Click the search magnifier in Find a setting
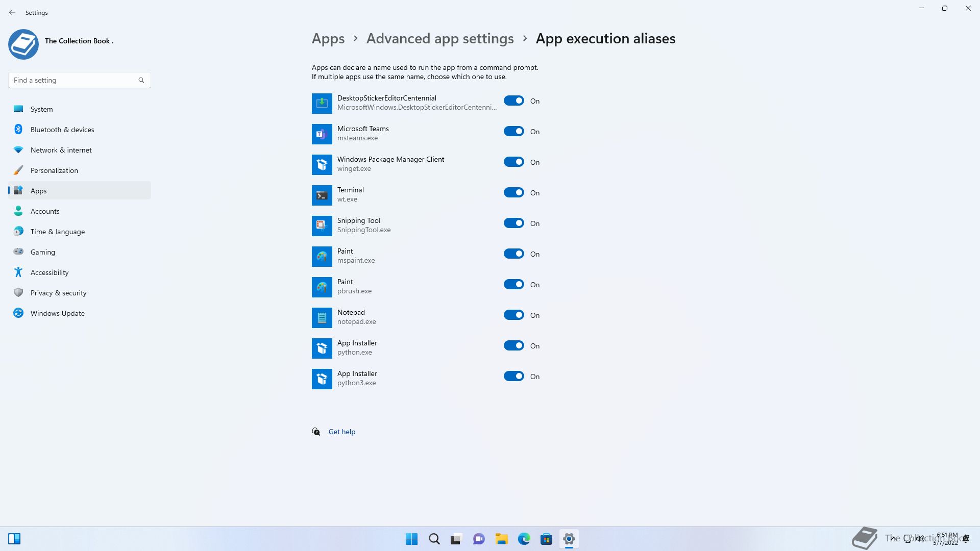 [x=141, y=80]
